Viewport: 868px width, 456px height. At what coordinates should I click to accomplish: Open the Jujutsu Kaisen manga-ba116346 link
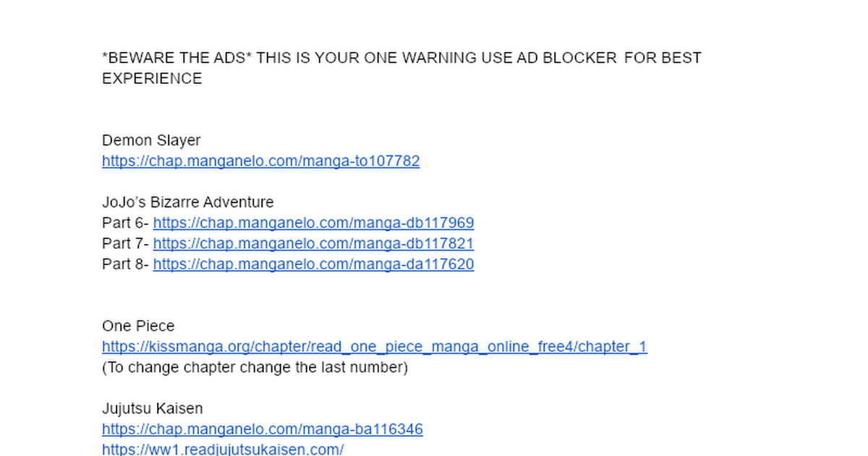(x=263, y=429)
